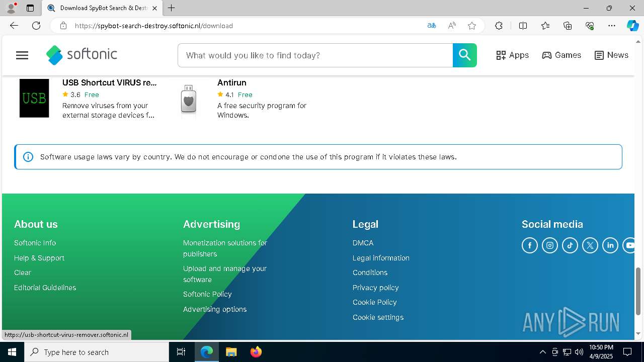The height and width of the screenshot is (362, 644).
Task: Open USB Shortcut VIRUS remover thumbnail
Action: (34, 98)
